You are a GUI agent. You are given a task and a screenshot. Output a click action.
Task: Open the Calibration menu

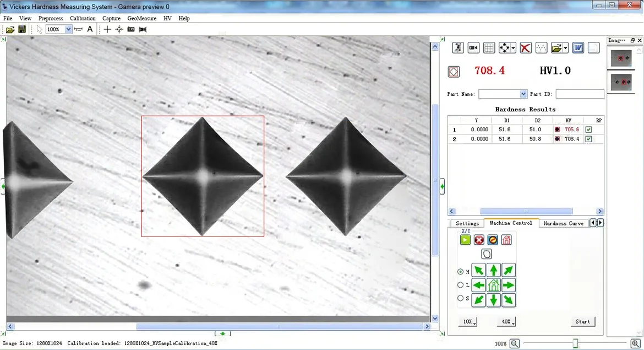point(83,18)
